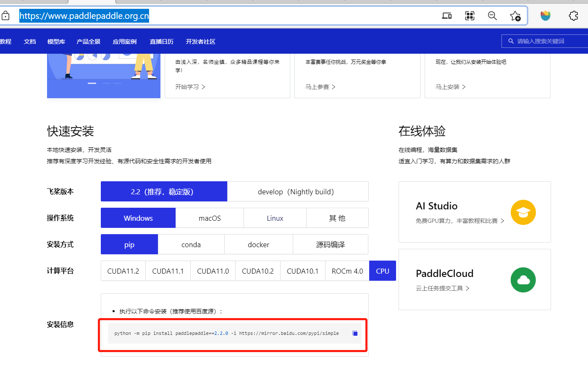Click the pip install command text
588x376 pixels.
click(226, 333)
